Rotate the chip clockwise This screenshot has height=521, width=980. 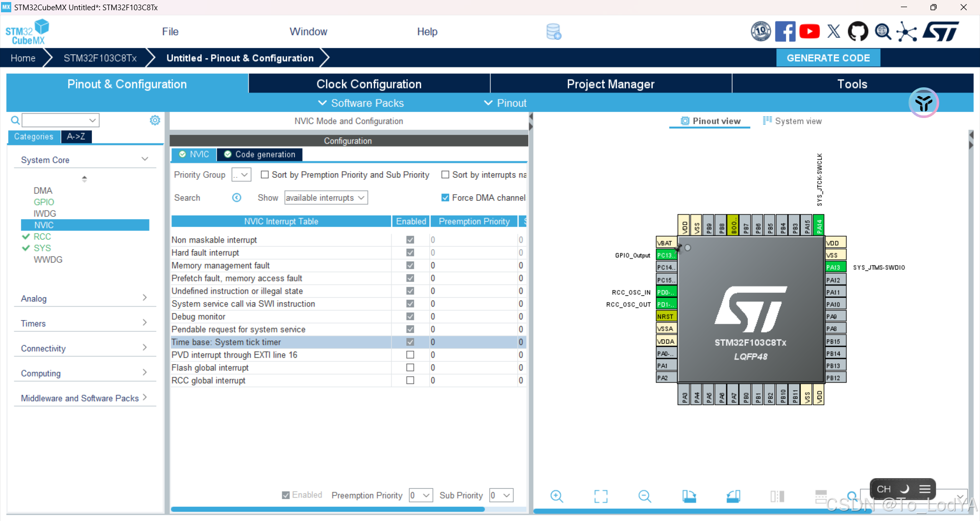point(689,496)
